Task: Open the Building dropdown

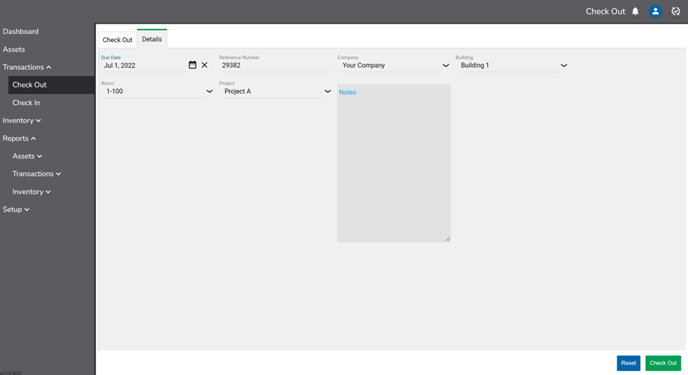Action: tap(564, 65)
